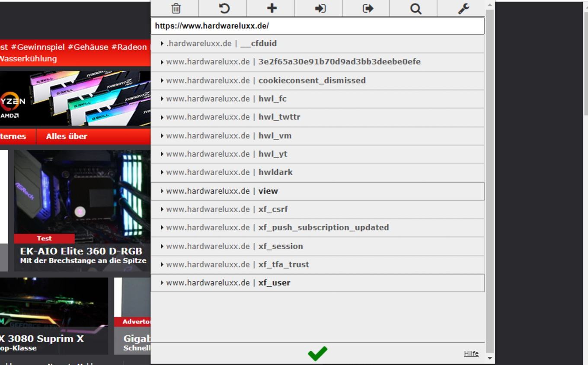Click the red Test label on article
The height and width of the screenshot is (365, 588).
coord(44,238)
